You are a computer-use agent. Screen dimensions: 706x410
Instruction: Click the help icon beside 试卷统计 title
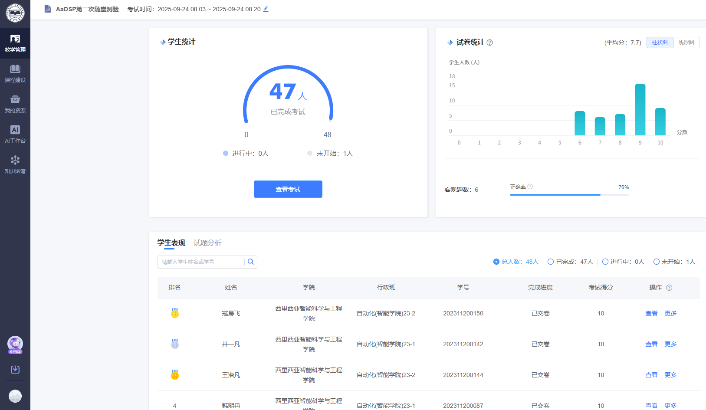489,43
